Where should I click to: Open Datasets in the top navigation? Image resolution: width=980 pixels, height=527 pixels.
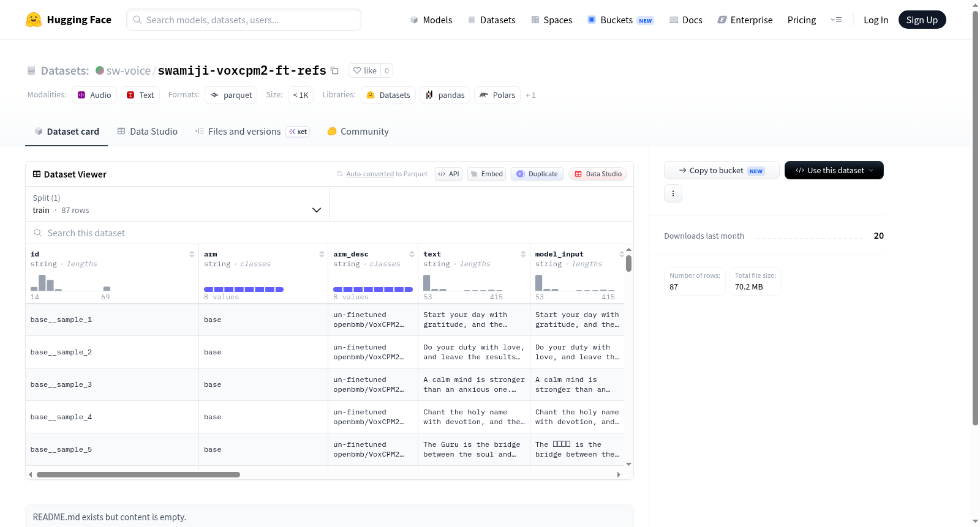pos(491,20)
